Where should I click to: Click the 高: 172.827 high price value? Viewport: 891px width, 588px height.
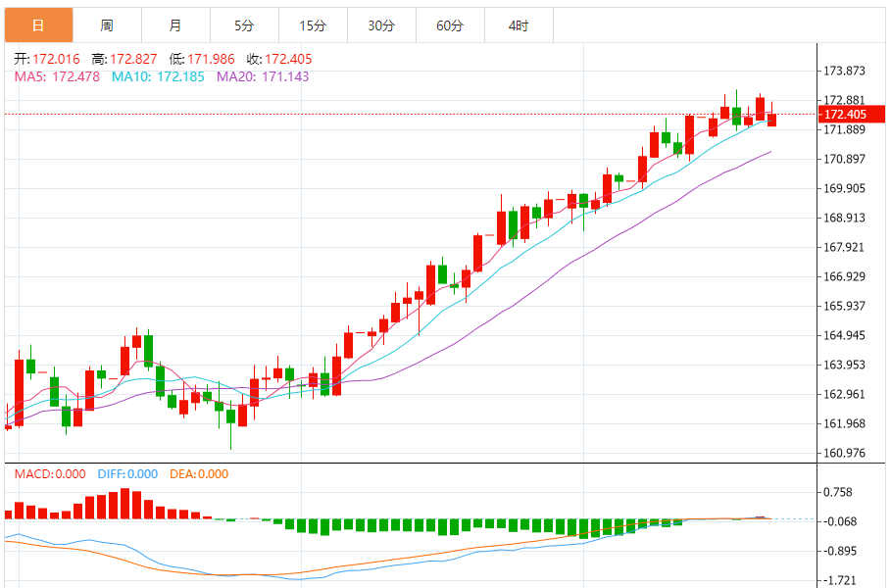[x=124, y=59]
